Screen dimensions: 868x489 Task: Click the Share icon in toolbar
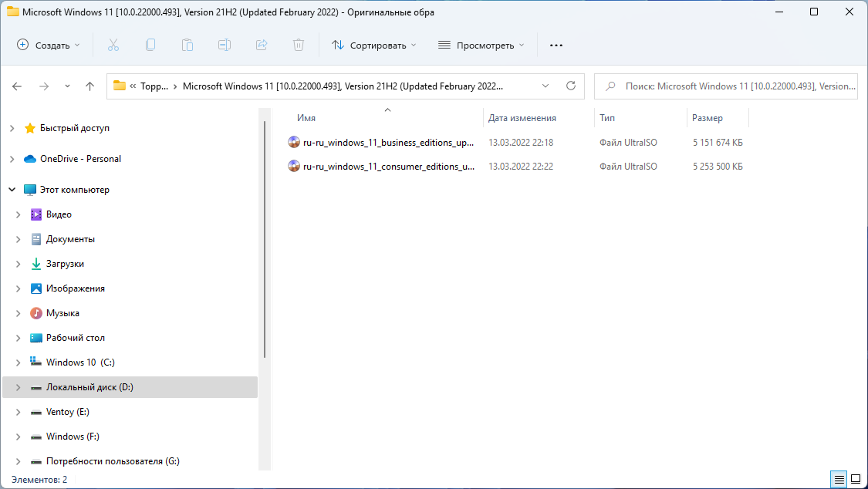[x=262, y=46]
